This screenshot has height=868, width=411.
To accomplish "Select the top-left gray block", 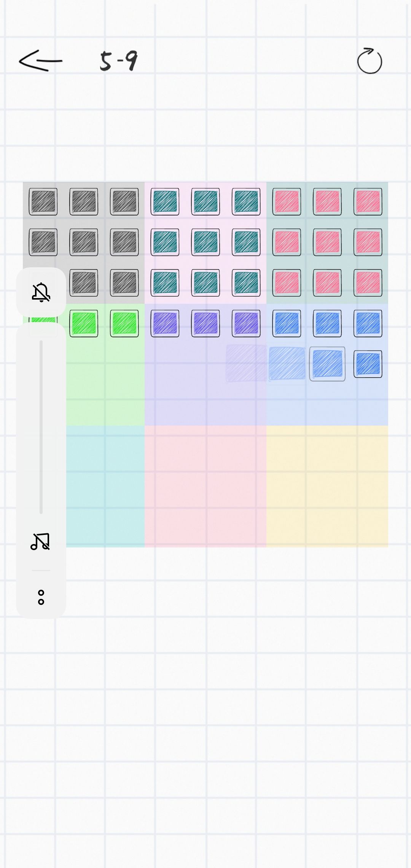I will [43, 201].
